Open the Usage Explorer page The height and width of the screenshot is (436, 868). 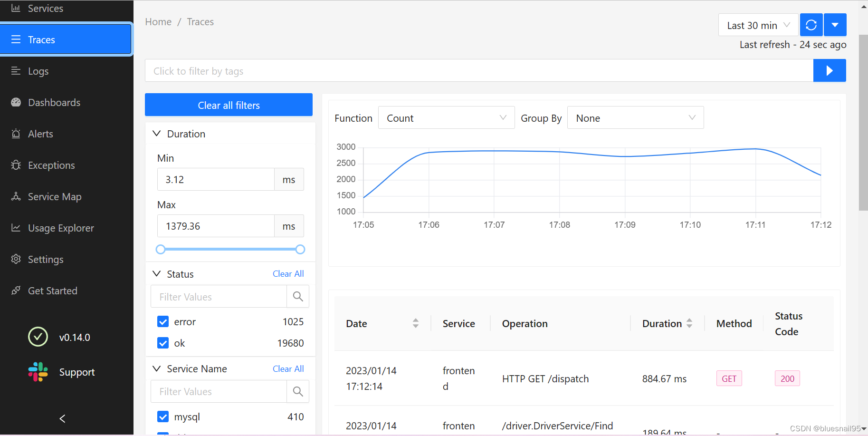(67, 228)
